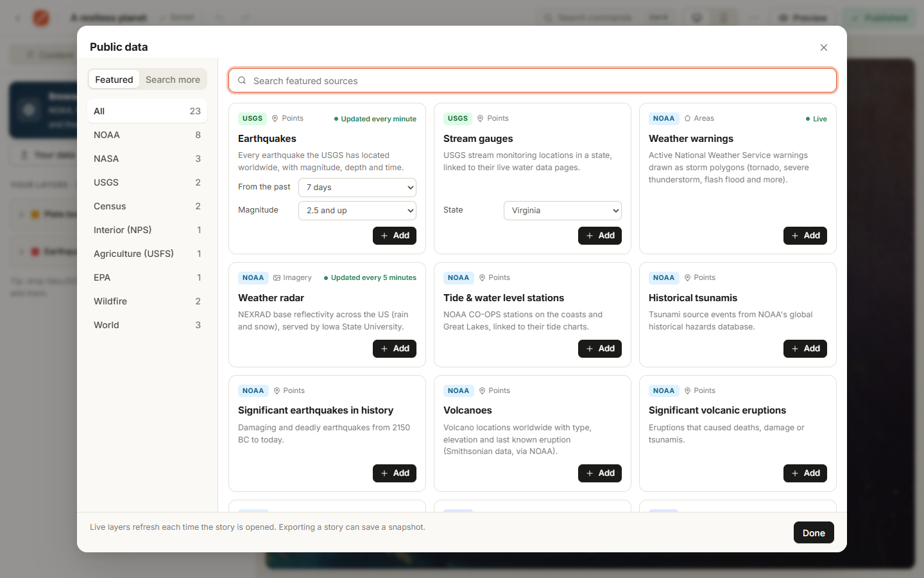Filter sources by NOAA

pos(147,135)
